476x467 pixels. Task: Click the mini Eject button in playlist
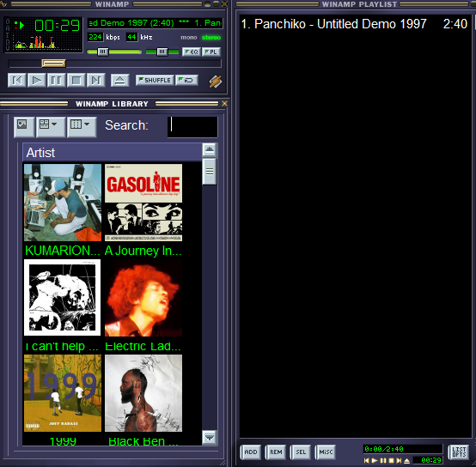point(406,461)
